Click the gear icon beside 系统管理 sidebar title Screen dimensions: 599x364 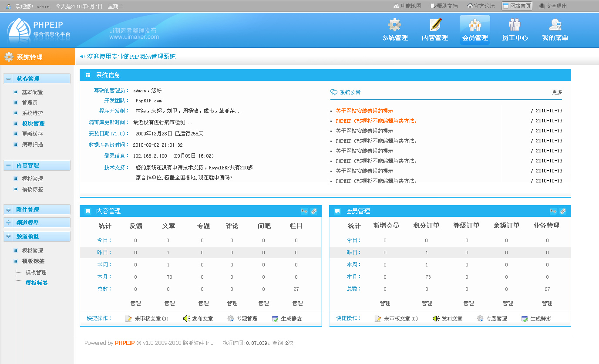[9, 57]
